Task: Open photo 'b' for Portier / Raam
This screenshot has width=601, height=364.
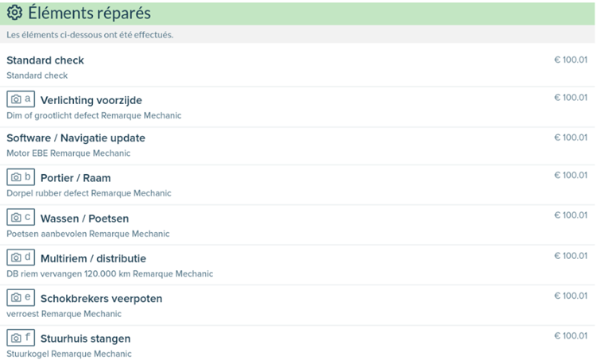Action: pos(21,177)
